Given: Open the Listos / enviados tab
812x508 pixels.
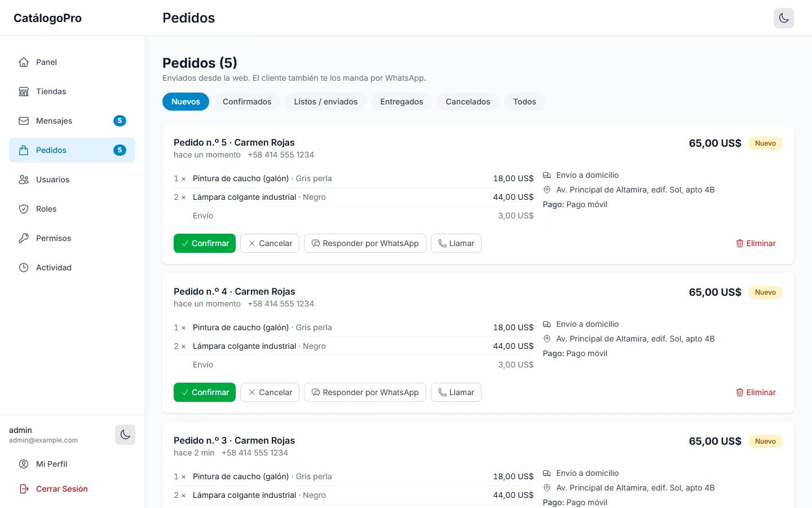Looking at the screenshot, I should [326, 102].
